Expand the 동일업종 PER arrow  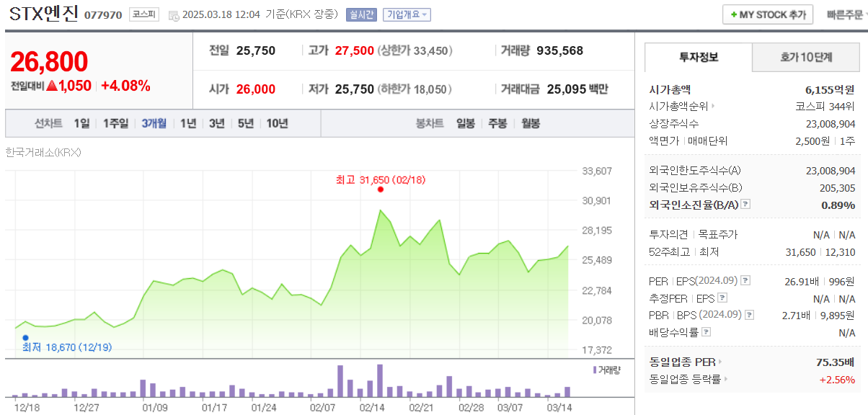pos(719,362)
